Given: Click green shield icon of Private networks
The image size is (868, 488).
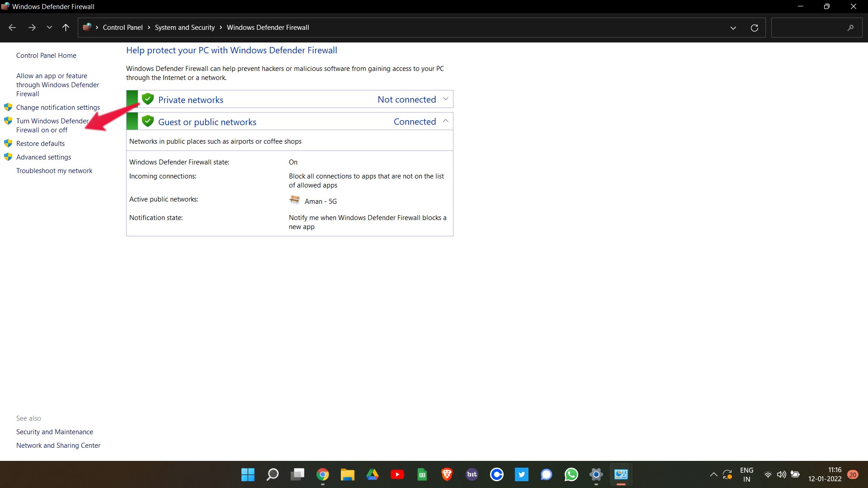Looking at the screenshot, I should [x=148, y=99].
